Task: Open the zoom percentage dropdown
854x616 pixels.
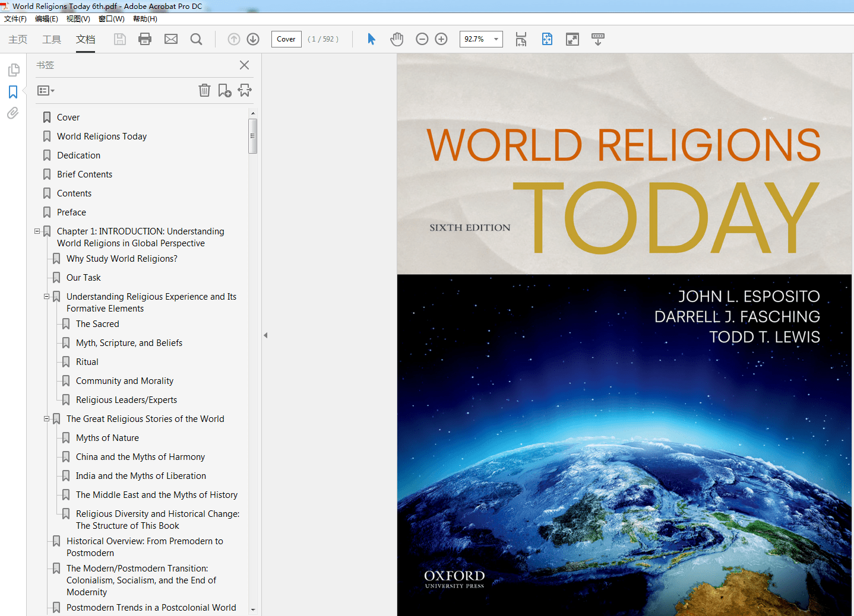Action: 496,39
